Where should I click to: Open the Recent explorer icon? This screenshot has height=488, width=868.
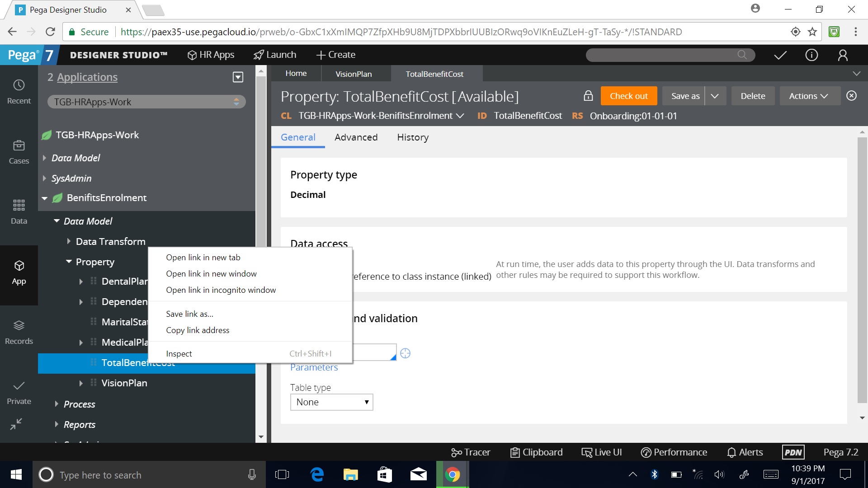[x=19, y=92]
